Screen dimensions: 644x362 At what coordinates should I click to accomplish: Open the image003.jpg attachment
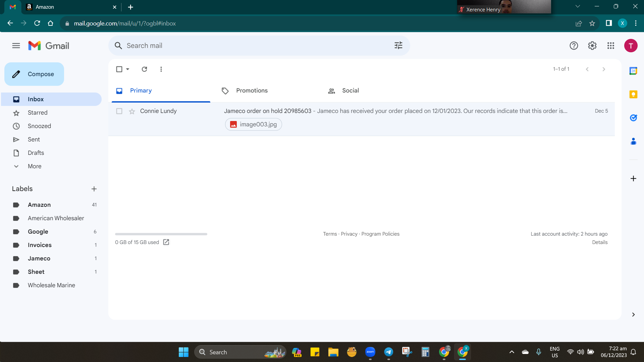[254, 124]
